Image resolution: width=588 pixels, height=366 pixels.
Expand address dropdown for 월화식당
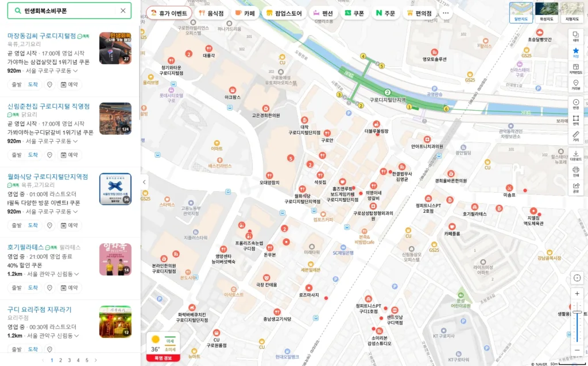76,212
